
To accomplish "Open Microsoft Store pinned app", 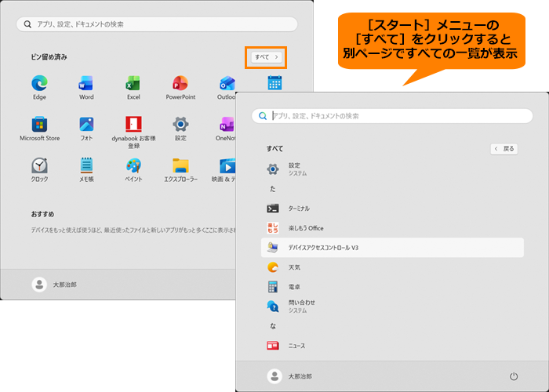I will [39, 129].
